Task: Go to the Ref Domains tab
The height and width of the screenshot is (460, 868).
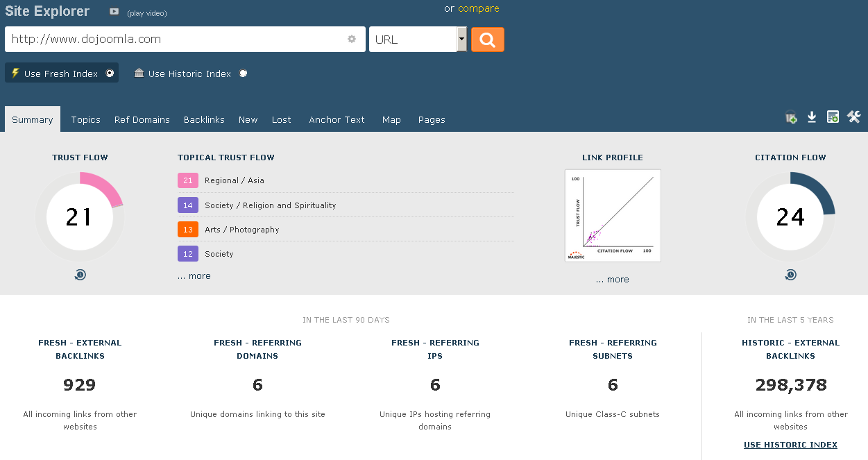Action: (142, 119)
